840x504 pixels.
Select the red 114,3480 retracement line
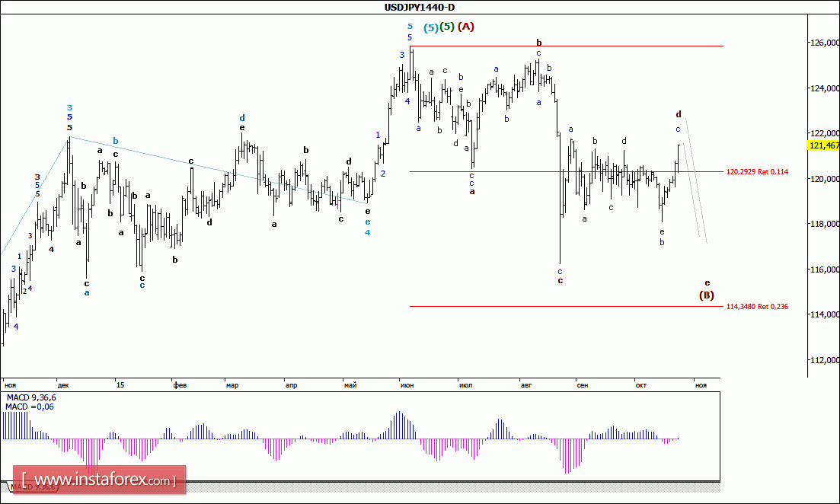click(x=567, y=306)
